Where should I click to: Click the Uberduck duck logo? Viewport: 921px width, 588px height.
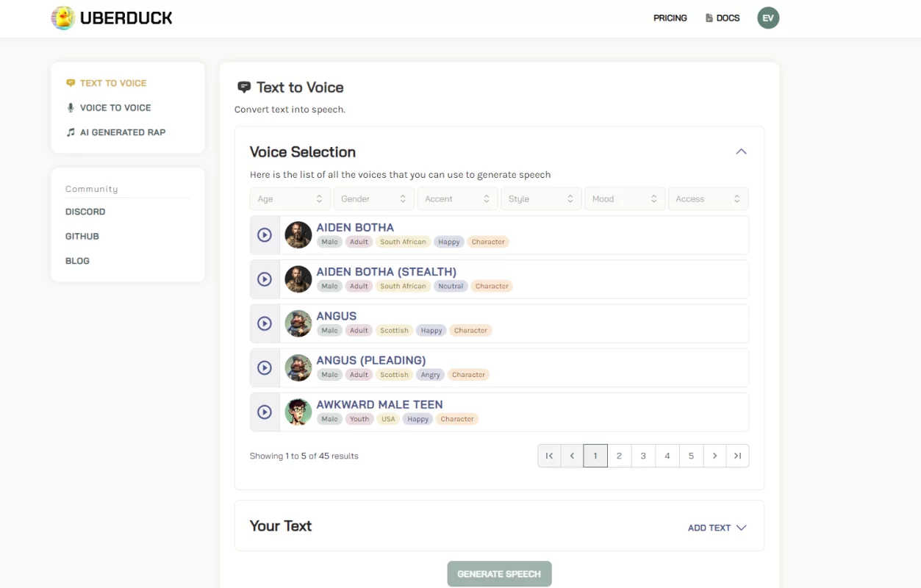(63, 18)
